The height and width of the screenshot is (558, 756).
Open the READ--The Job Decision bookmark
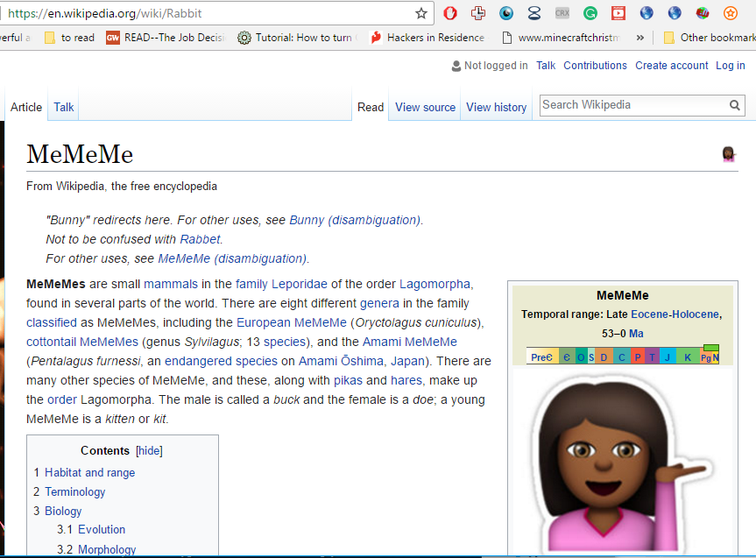166,38
